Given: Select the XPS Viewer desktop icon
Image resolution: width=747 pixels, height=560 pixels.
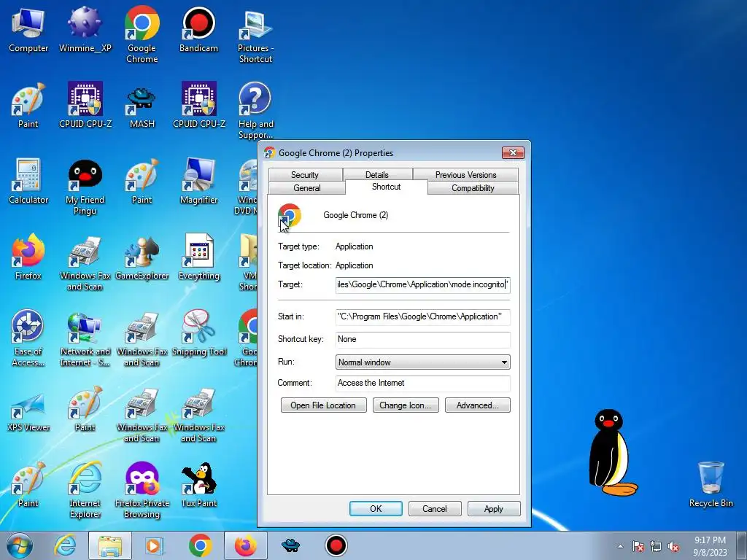Looking at the screenshot, I should 28,413.
